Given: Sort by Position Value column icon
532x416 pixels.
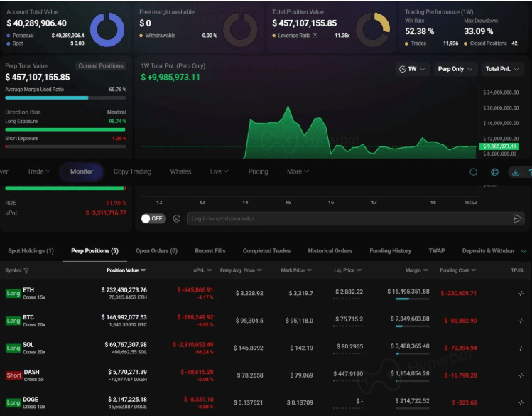Looking at the screenshot, I should [x=143, y=271].
